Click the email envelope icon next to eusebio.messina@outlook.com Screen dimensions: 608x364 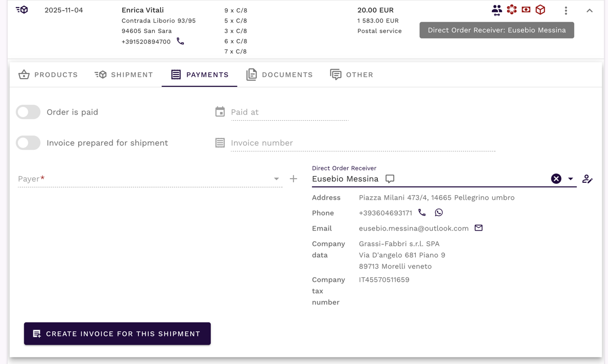(x=478, y=228)
